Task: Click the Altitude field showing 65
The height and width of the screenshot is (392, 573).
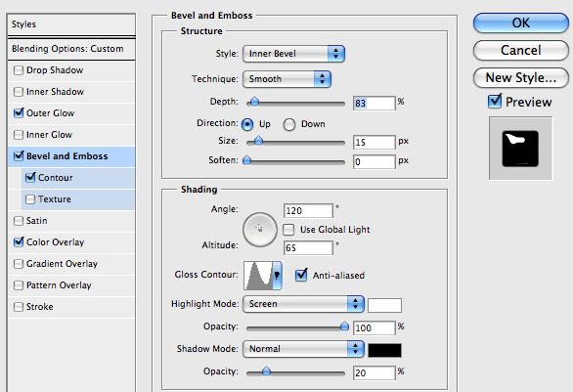Action: pos(308,248)
